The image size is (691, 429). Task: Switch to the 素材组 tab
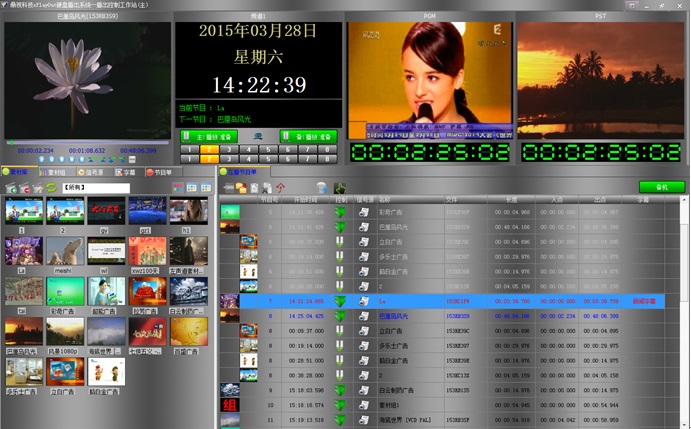[56, 172]
